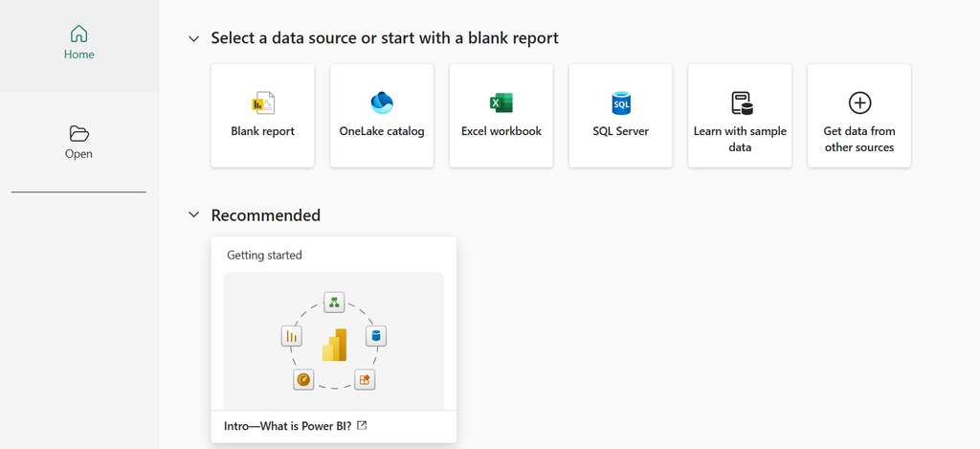The image size is (980, 449).
Task: Select the Excel workbook data source
Action: [501, 116]
